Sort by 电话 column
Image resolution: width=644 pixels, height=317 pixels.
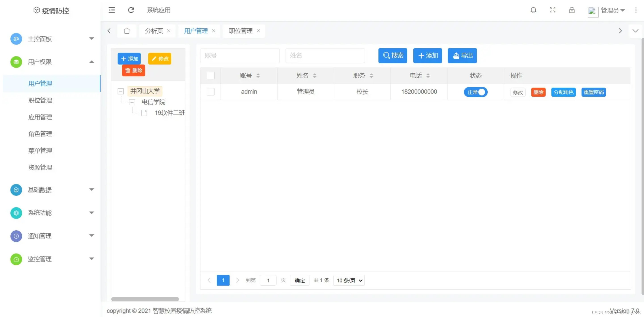pyautogui.click(x=428, y=76)
